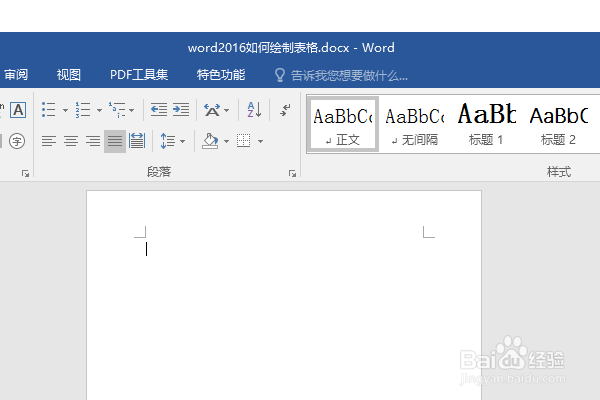
Task: Open Font dialog launcher
Action: [25, 174]
